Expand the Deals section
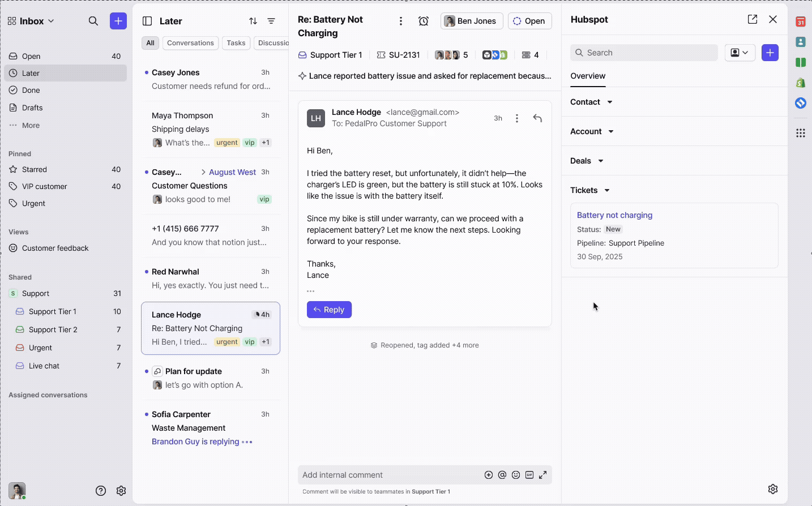 [587, 161]
